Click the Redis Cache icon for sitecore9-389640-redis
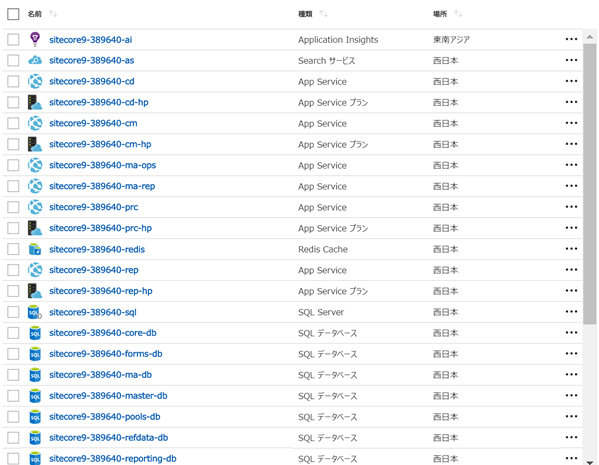The image size is (599, 465). point(35,249)
